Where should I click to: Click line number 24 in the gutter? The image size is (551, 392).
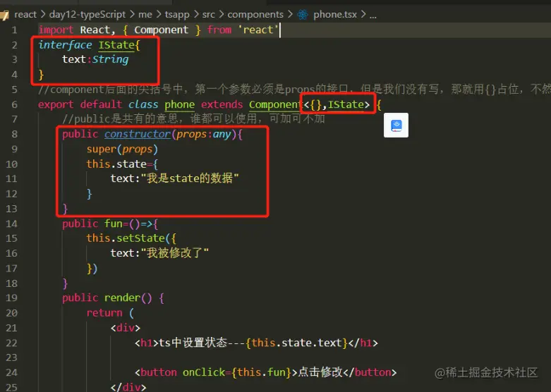coord(11,372)
